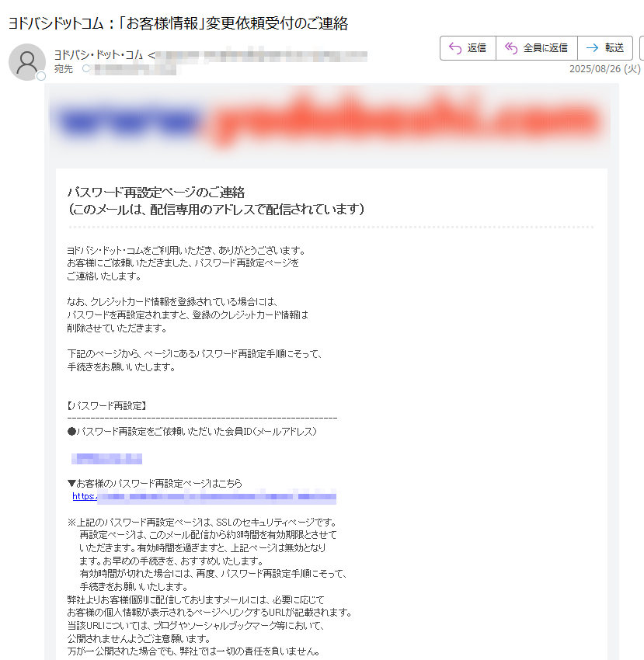Click the 全員に返信 button label
This screenshot has height=660, width=644.
(545, 48)
